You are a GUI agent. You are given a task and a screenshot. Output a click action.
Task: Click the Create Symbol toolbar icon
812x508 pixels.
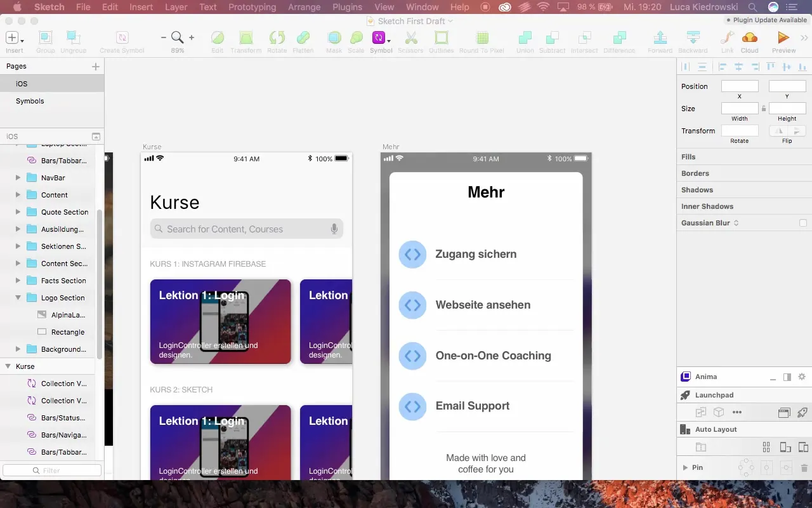[122, 38]
